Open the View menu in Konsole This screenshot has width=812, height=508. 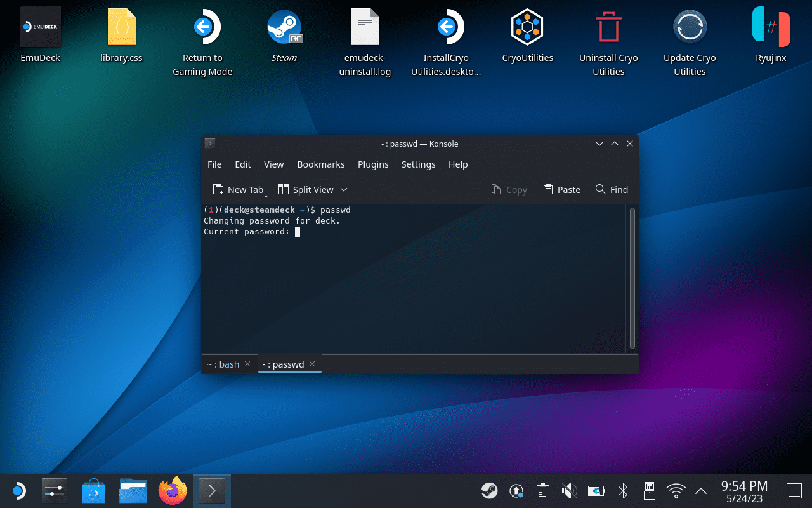(x=273, y=164)
